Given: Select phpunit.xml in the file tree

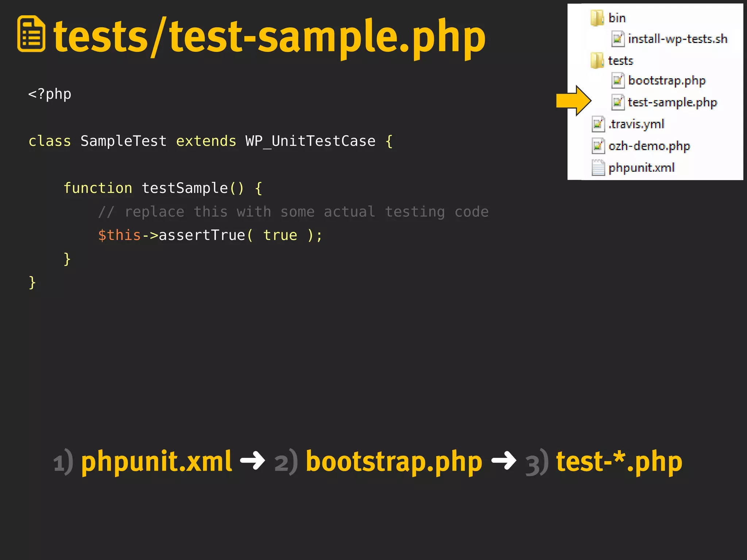Looking at the screenshot, I should click(642, 168).
